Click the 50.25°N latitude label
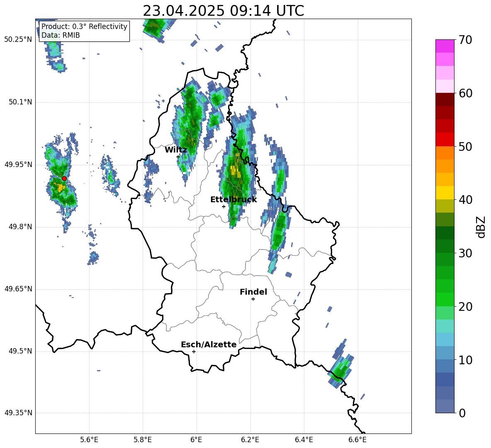Image resolution: width=491 pixels, height=448 pixels. click(18, 40)
